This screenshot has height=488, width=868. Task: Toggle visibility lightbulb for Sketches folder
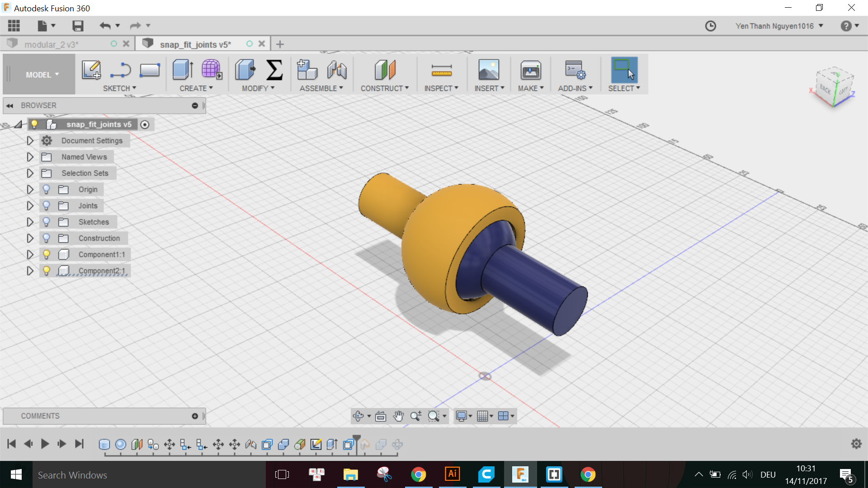tap(46, 222)
